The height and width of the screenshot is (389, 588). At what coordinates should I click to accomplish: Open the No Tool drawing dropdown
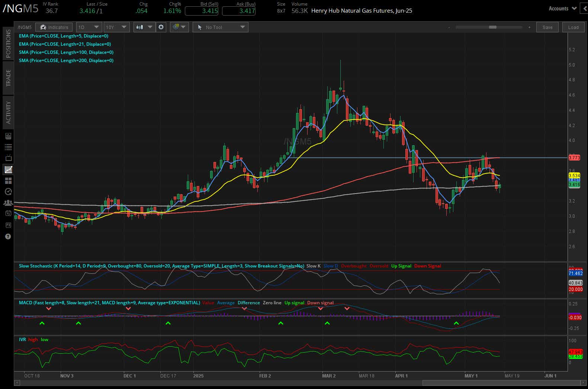point(220,27)
